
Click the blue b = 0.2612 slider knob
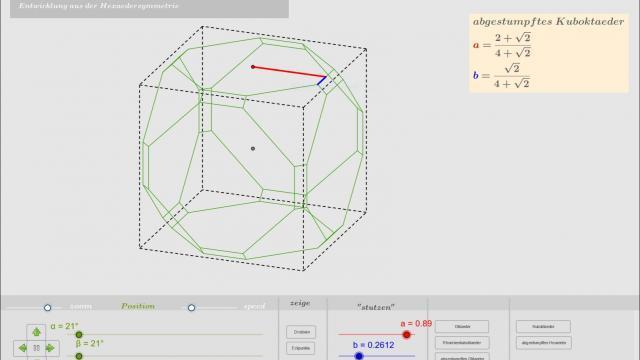tap(359, 356)
